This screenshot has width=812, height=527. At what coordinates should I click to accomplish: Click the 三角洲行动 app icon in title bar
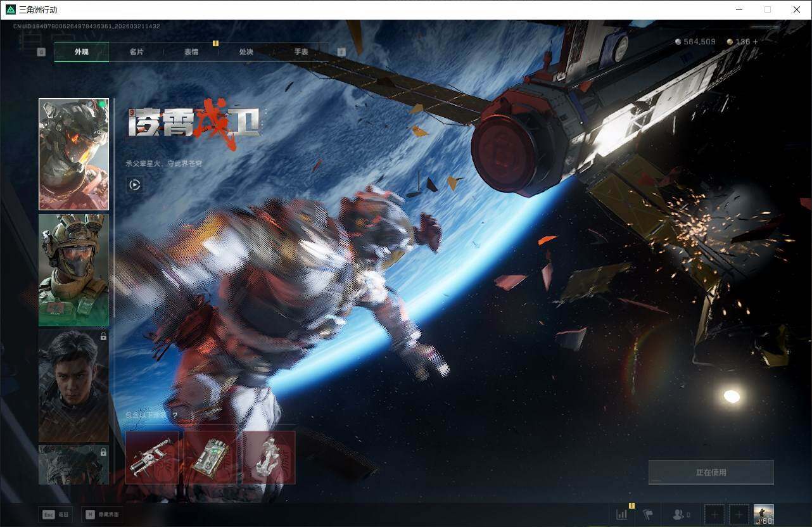pyautogui.click(x=10, y=10)
